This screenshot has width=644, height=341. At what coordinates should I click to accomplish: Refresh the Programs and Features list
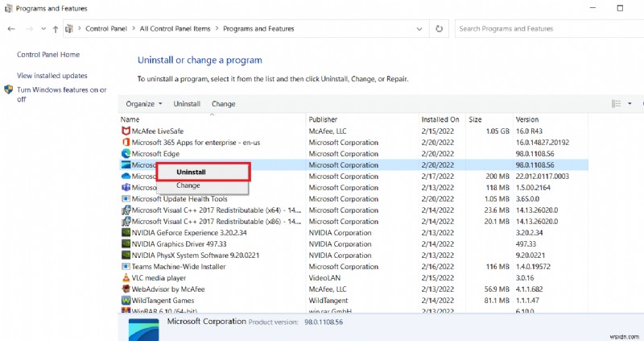[x=439, y=29]
